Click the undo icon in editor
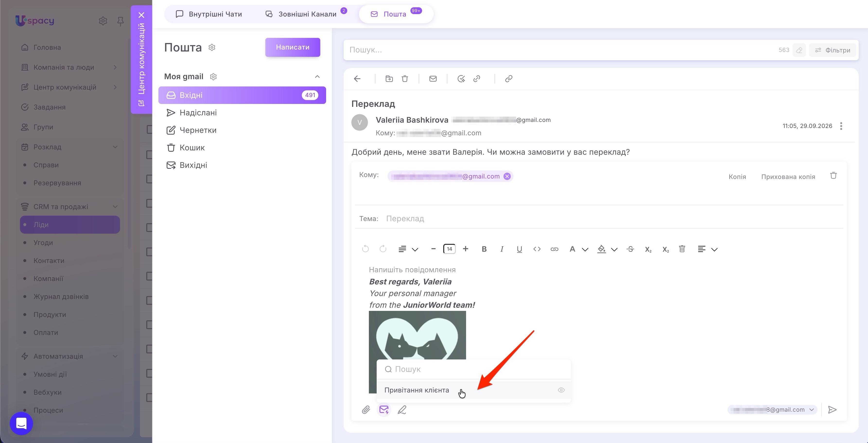The image size is (868, 443). [x=365, y=249]
